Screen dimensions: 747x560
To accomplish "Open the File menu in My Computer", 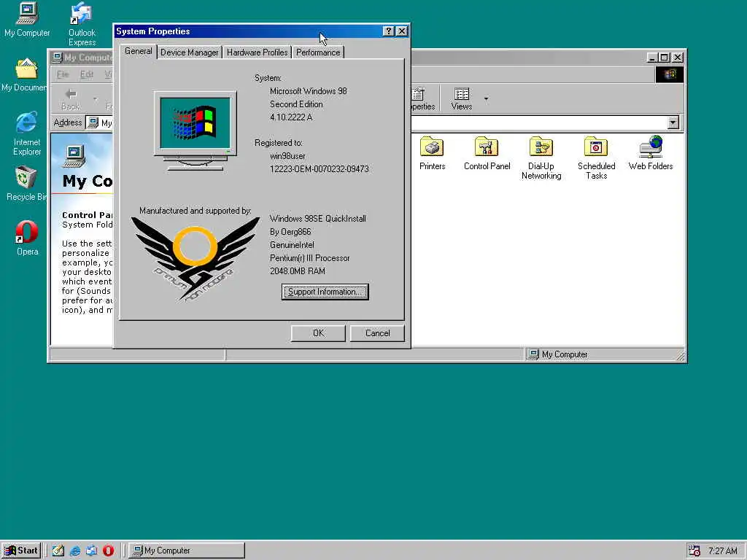I will (63, 74).
